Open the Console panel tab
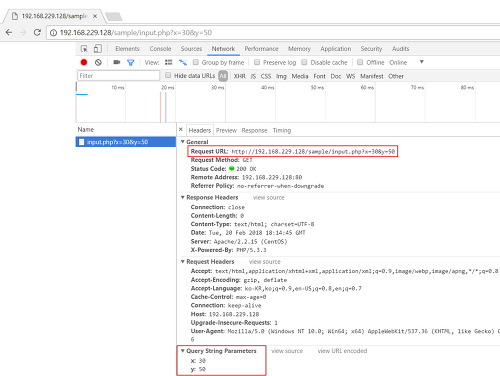 click(160, 49)
